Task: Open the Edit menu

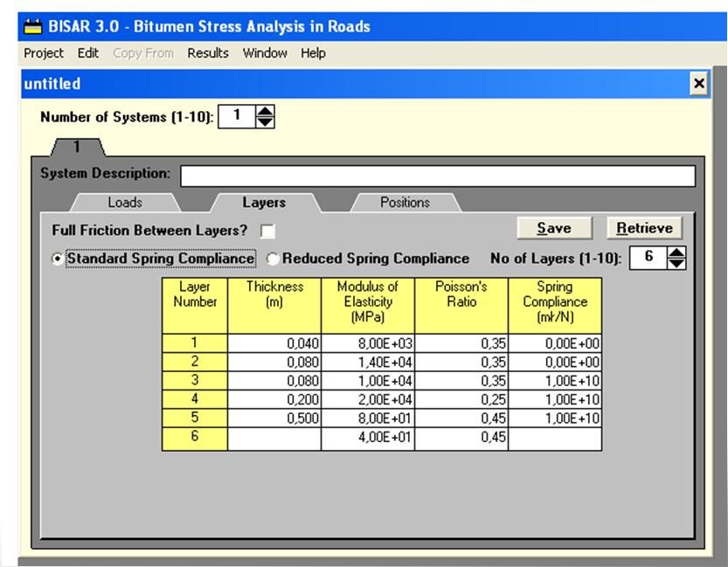Action: click(x=87, y=53)
